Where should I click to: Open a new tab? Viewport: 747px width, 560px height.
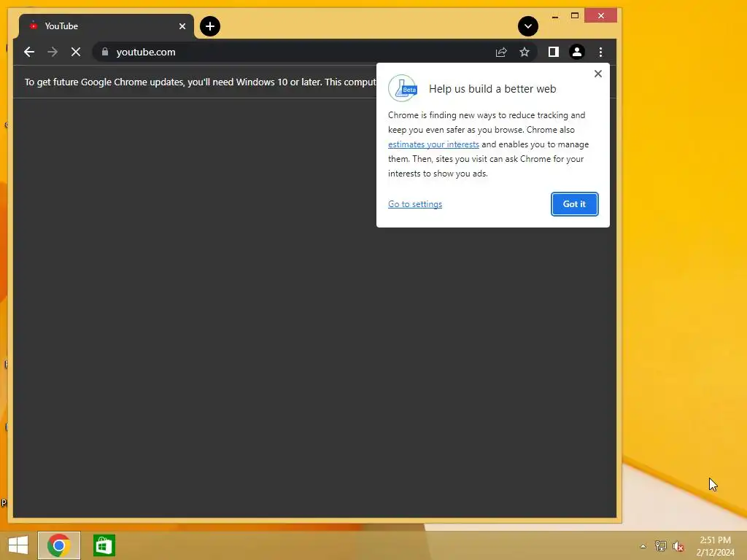tap(210, 26)
